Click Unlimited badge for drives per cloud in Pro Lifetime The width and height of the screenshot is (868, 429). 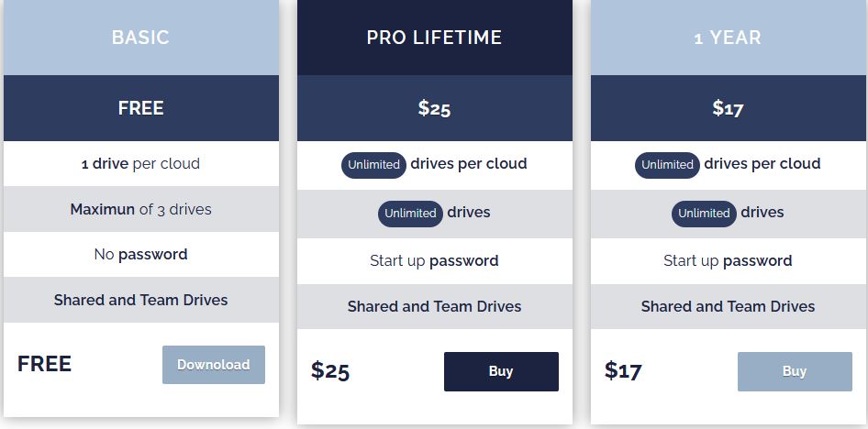click(373, 165)
